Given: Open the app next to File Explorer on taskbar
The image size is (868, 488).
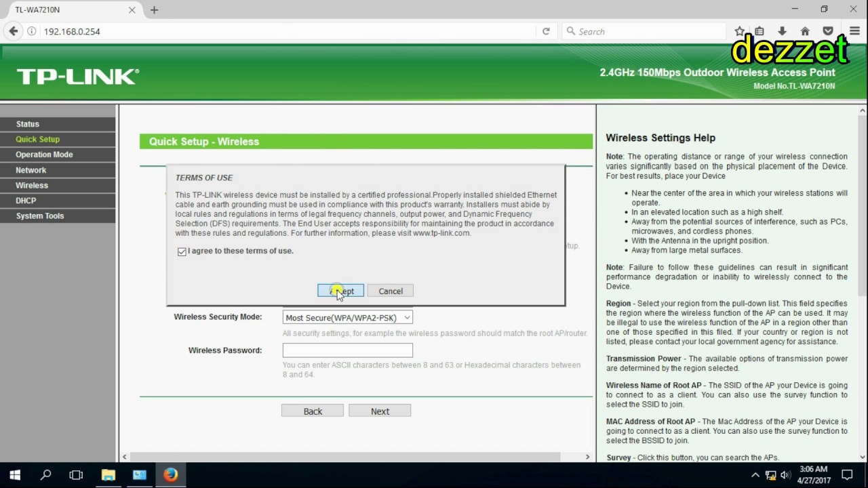Looking at the screenshot, I should (x=139, y=474).
